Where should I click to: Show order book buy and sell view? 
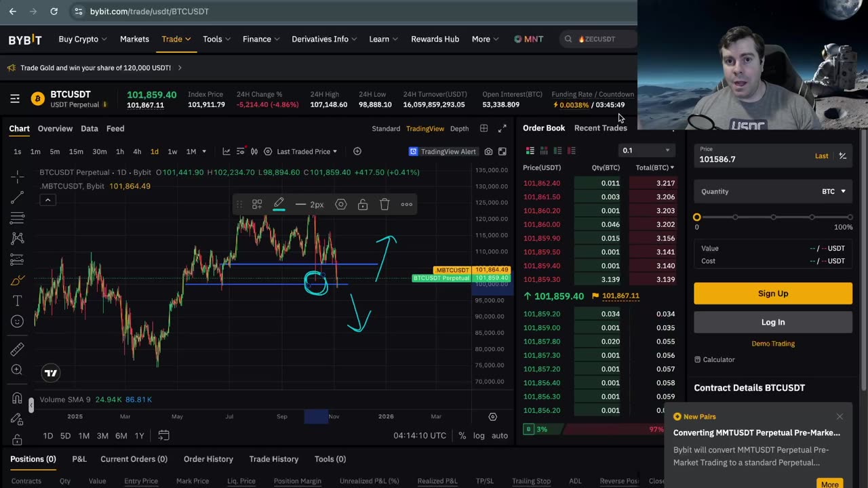coord(530,150)
